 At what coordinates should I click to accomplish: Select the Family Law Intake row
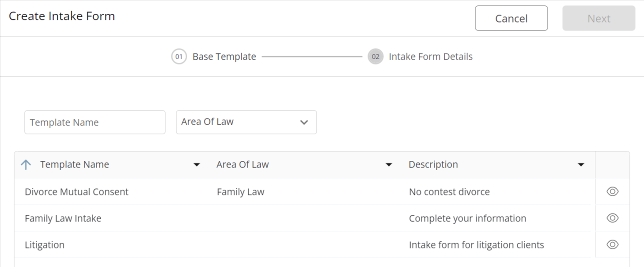[302, 218]
